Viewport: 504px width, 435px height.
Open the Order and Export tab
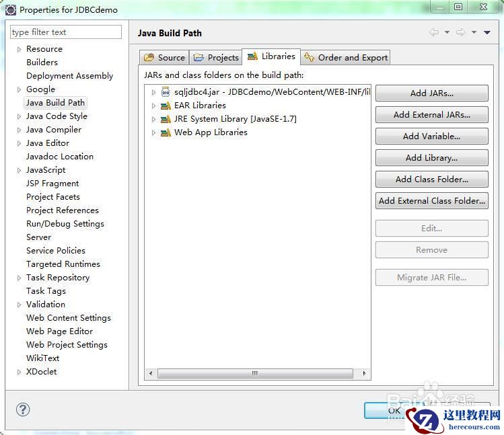(346, 58)
